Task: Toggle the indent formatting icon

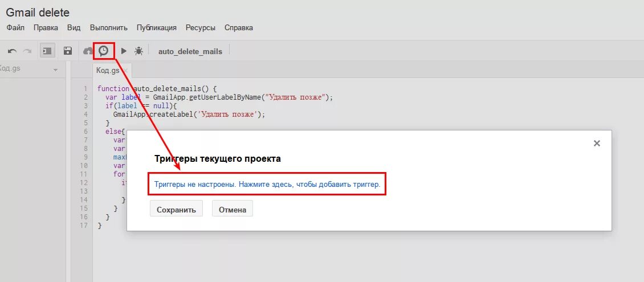Action: (x=47, y=51)
